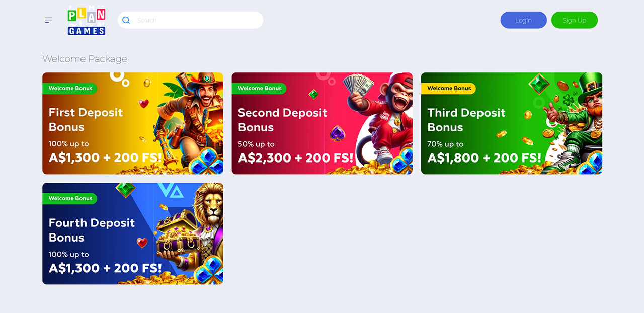Click the Plan Games logo

click(x=87, y=20)
